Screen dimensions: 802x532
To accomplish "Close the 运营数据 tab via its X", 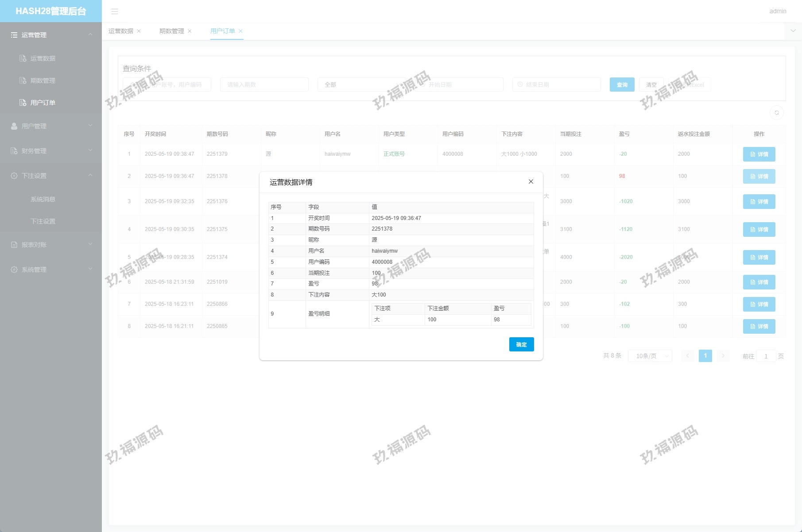I will pos(139,31).
